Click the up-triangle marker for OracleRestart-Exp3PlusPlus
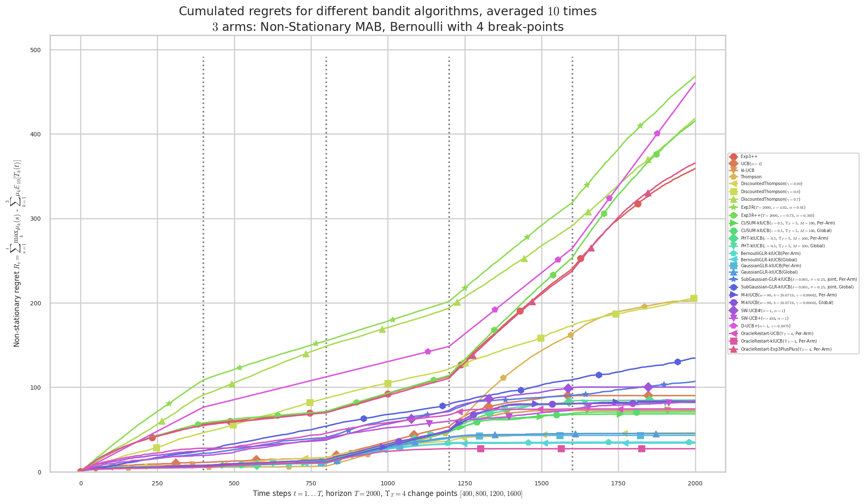 coord(733,349)
